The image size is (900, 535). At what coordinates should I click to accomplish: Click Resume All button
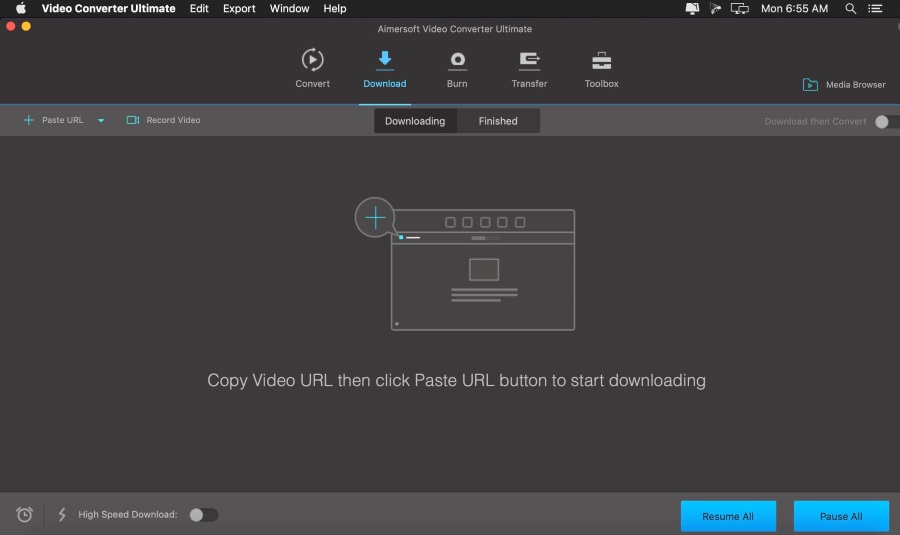[x=728, y=516]
